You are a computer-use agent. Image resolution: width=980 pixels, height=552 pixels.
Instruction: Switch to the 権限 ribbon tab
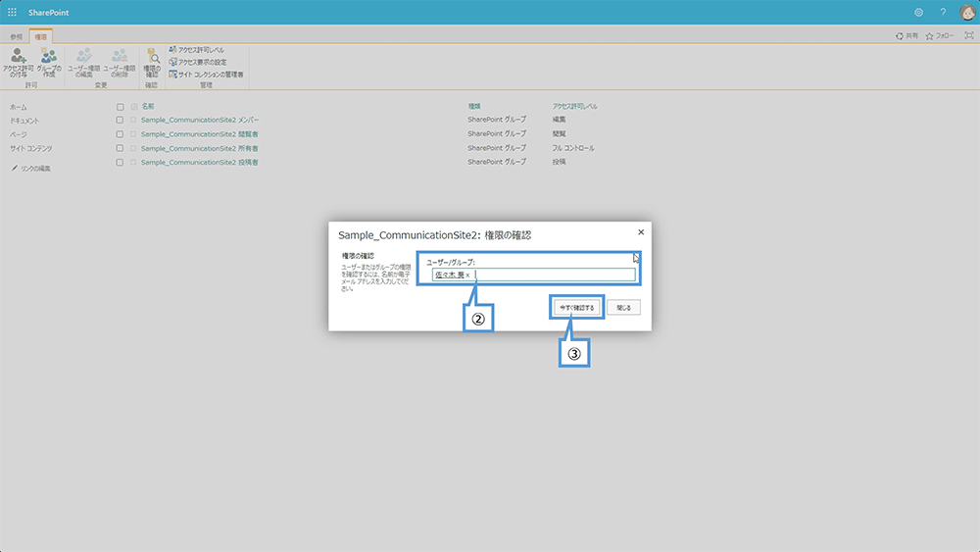point(40,37)
